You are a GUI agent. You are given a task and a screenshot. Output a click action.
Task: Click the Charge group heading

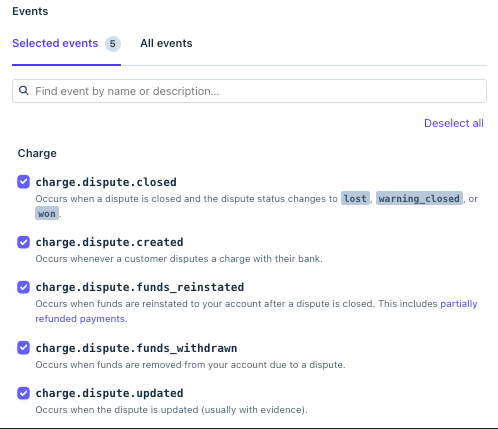click(37, 153)
